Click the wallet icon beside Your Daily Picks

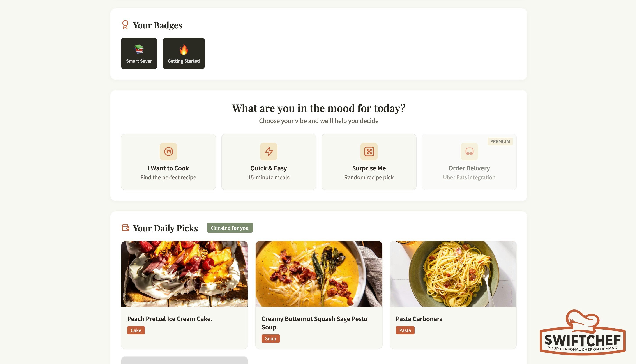coord(125,228)
